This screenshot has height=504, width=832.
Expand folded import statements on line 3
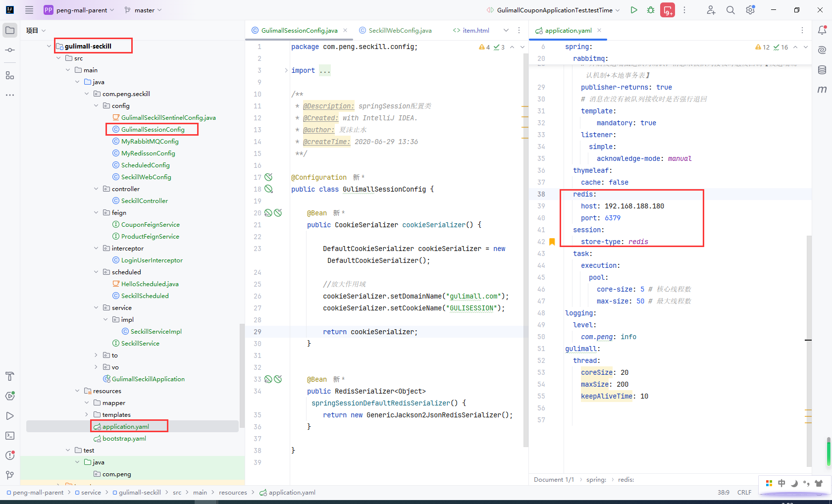tap(286, 70)
